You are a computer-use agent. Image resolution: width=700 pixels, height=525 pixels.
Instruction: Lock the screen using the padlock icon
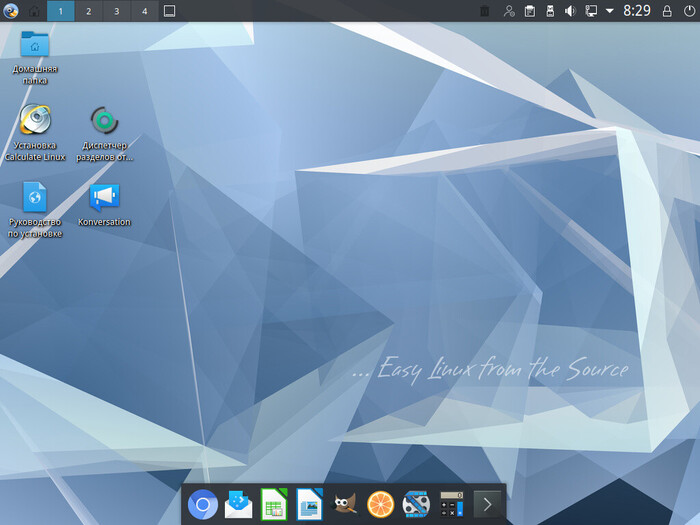(x=667, y=11)
